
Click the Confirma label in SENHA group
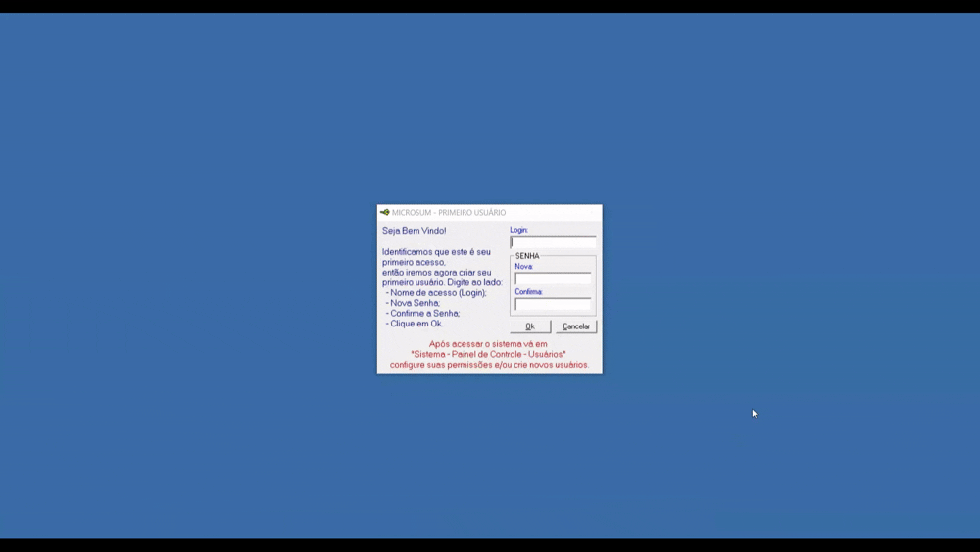pyautogui.click(x=528, y=291)
